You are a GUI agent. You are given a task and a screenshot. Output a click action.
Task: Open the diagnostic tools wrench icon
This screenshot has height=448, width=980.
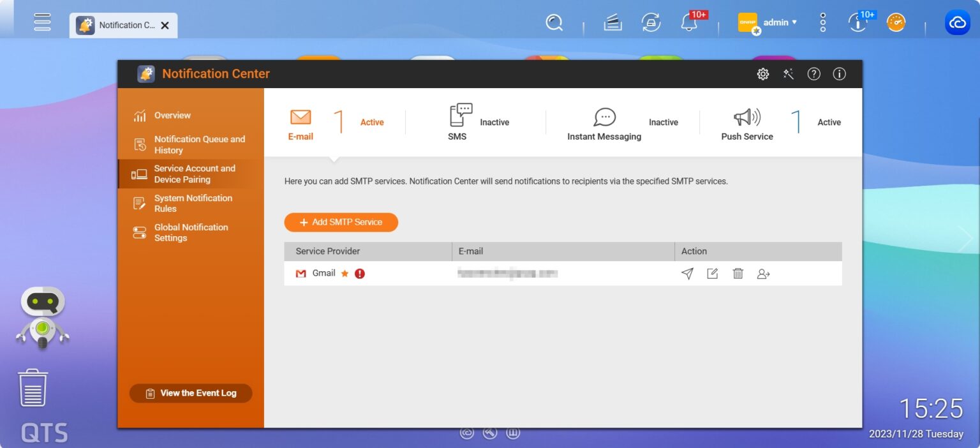click(788, 73)
